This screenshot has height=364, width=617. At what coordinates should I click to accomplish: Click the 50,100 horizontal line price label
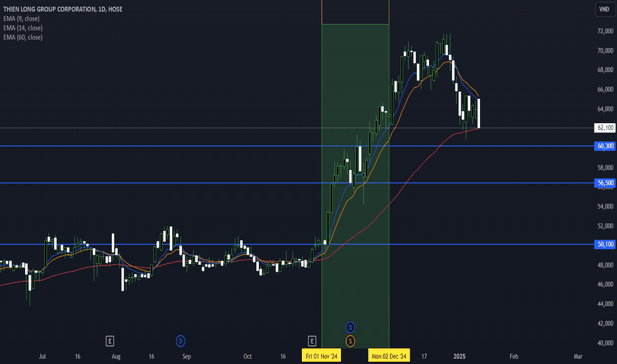coord(605,244)
